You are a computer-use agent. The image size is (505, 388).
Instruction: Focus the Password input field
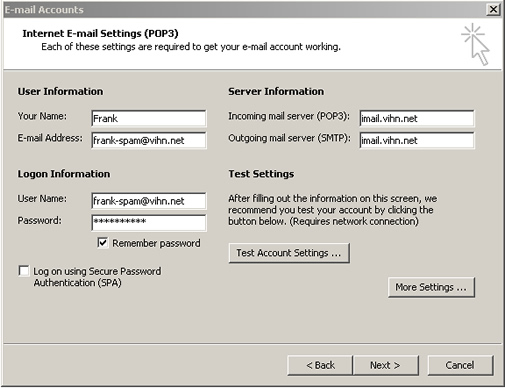149,223
